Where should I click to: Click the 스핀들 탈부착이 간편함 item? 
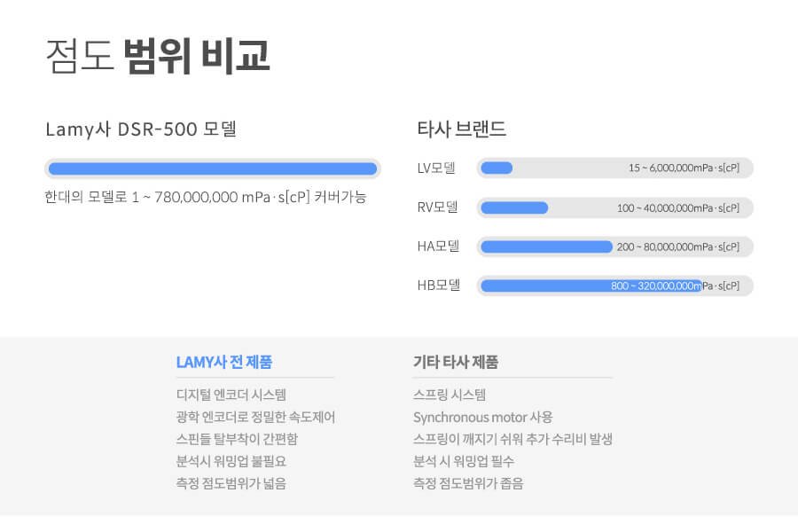click(x=237, y=439)
